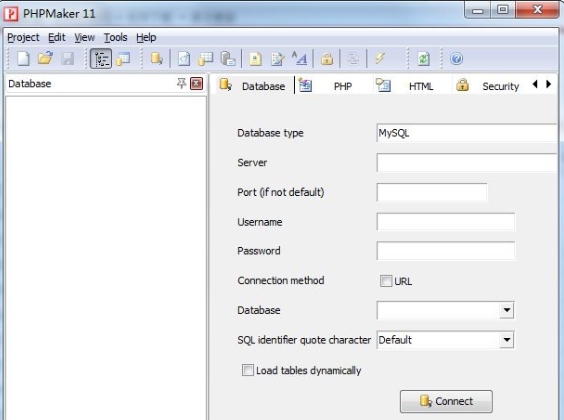Click the green sync refresh toolbar icon
This screenshot has height=420, width=564.
423,59
